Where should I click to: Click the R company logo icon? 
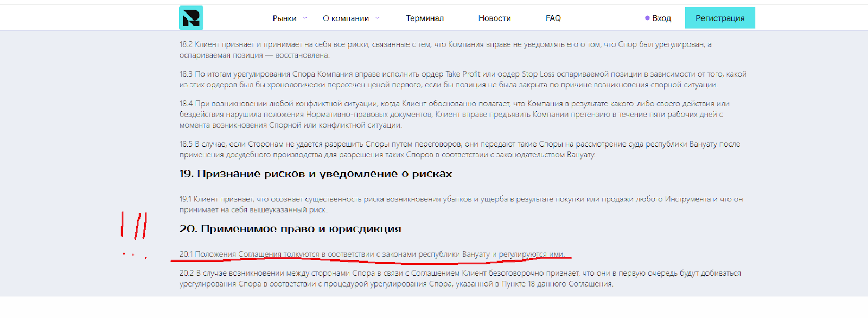pos(191,18)
